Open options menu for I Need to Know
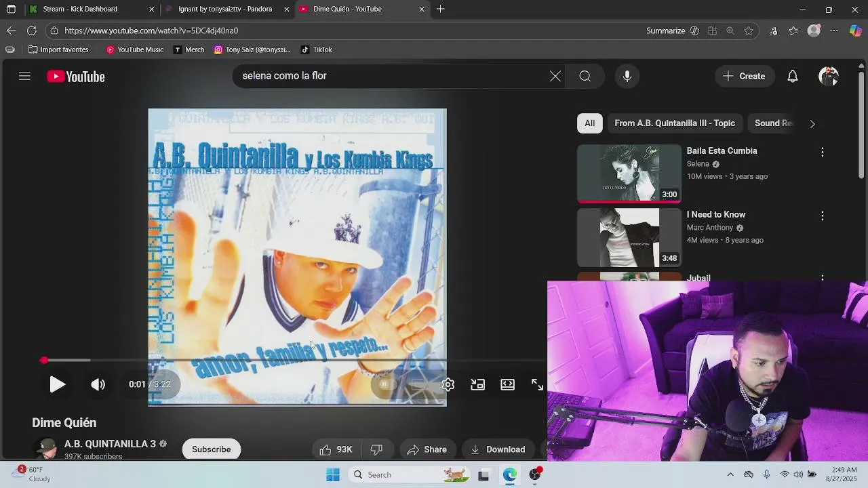Viewport: 868px width, 488px height. point(823,216)
